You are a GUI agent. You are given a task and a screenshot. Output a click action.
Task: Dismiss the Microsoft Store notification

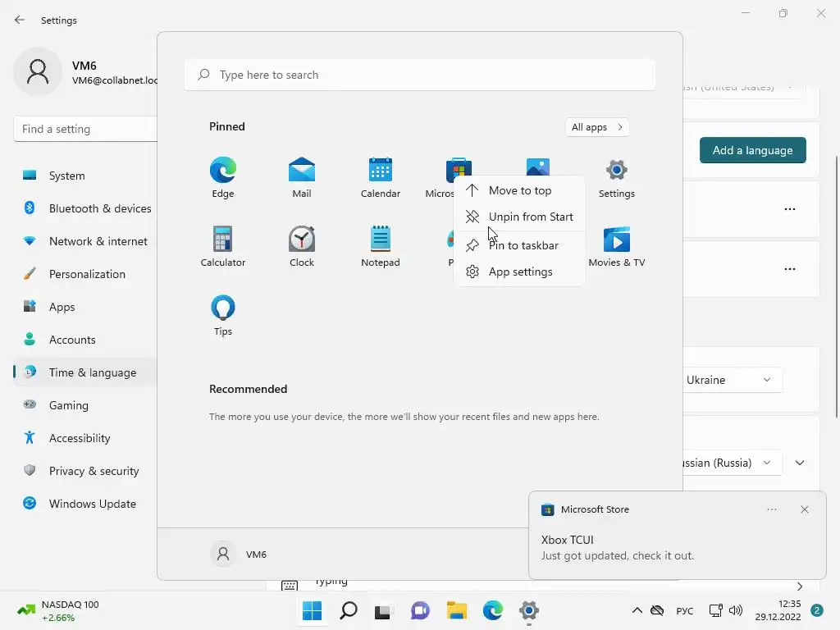804,509
